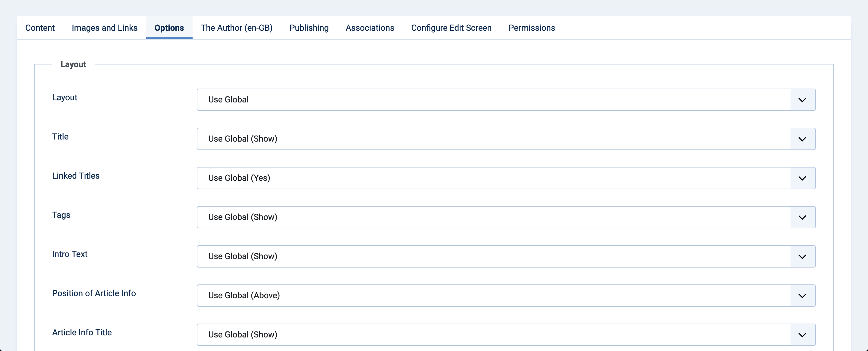Click the Title field label
This screenshot has height=351, width=868.
60,136
